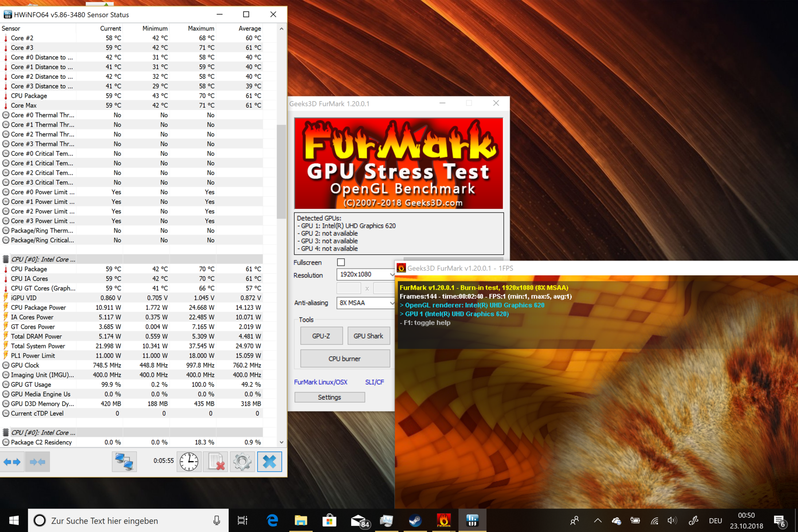Select the GPU GT Usage sensor row

(132, 384)
